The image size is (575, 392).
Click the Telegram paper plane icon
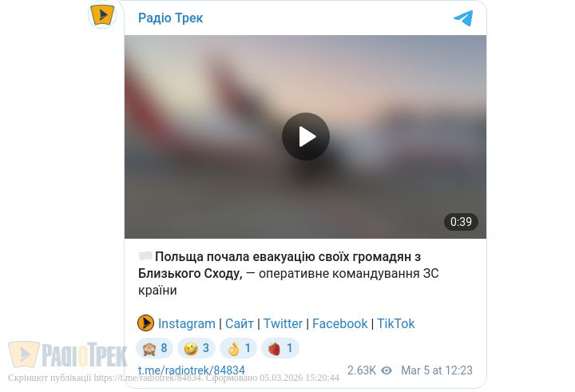(x=463, y=18)
